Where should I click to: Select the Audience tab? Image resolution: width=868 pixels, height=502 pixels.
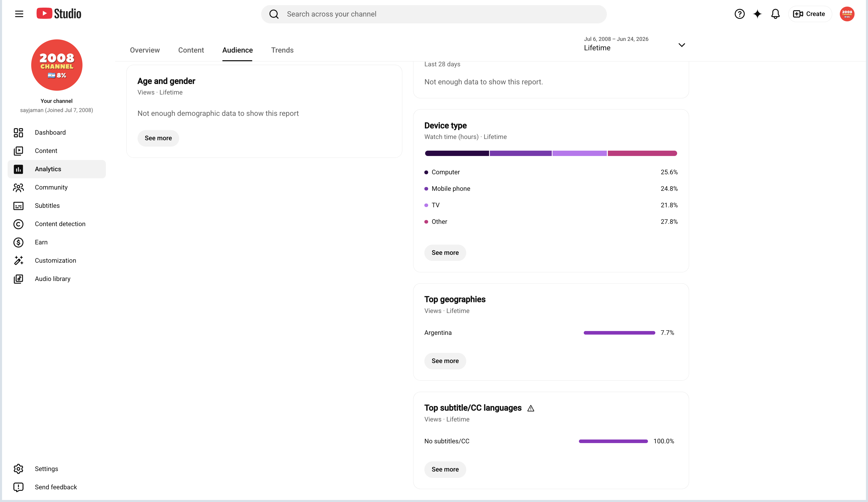tap(237, 50)
